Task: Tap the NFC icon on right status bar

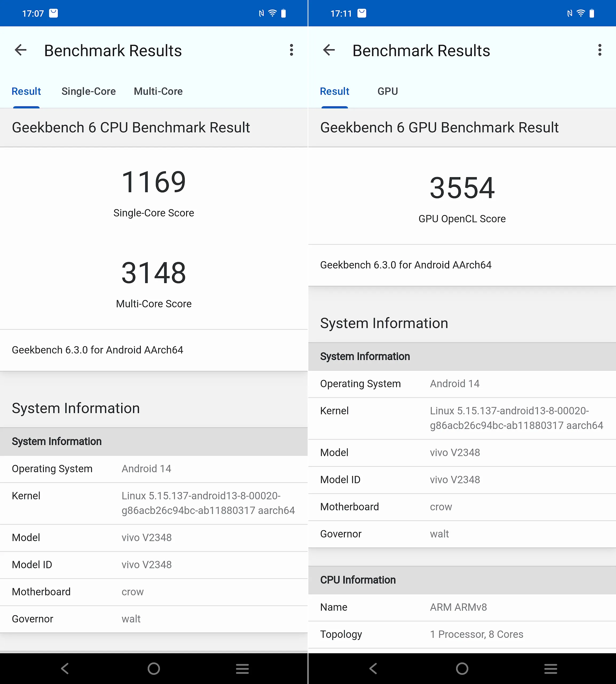Action: (x=570, y=13)
